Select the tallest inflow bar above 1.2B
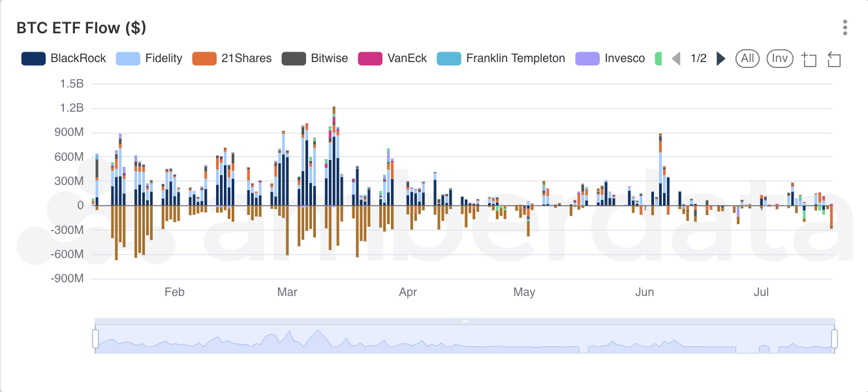 point(334,156)
